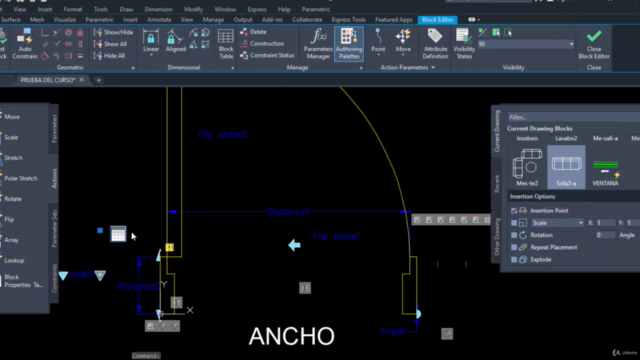Click Show All constraints
640x360 pixels.
[110, 44]
